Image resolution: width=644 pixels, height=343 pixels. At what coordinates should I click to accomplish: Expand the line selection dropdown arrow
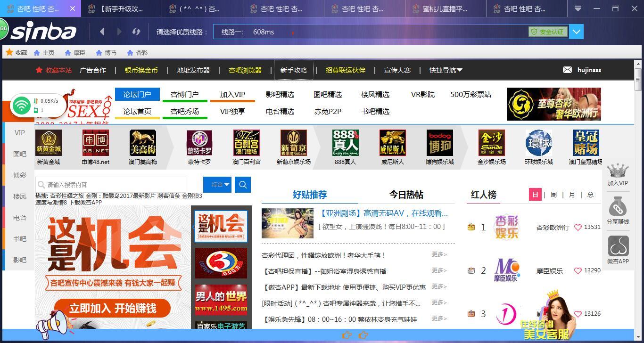coord(576,32)
